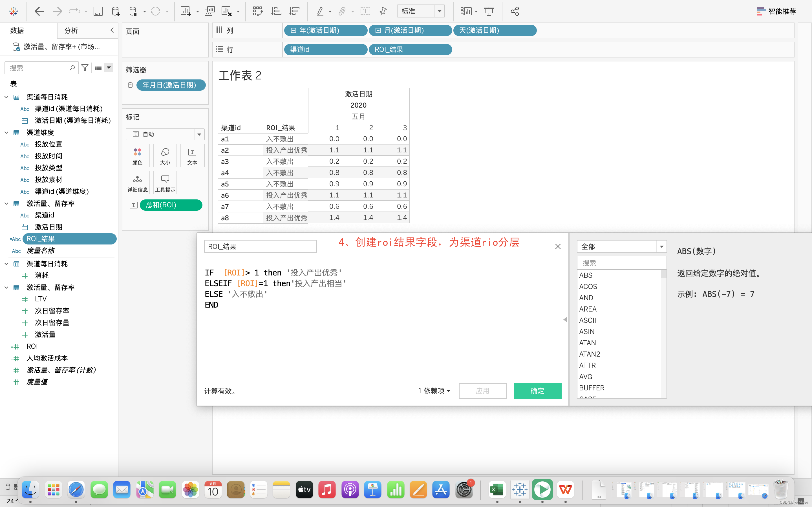
Task: Collapse the left data pane with chevron
Action: coord(112,30)
